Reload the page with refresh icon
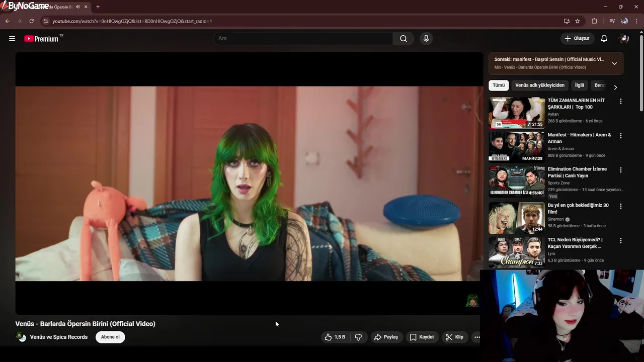Viewport: 644px width, 362px height. [x=31, y=21]
